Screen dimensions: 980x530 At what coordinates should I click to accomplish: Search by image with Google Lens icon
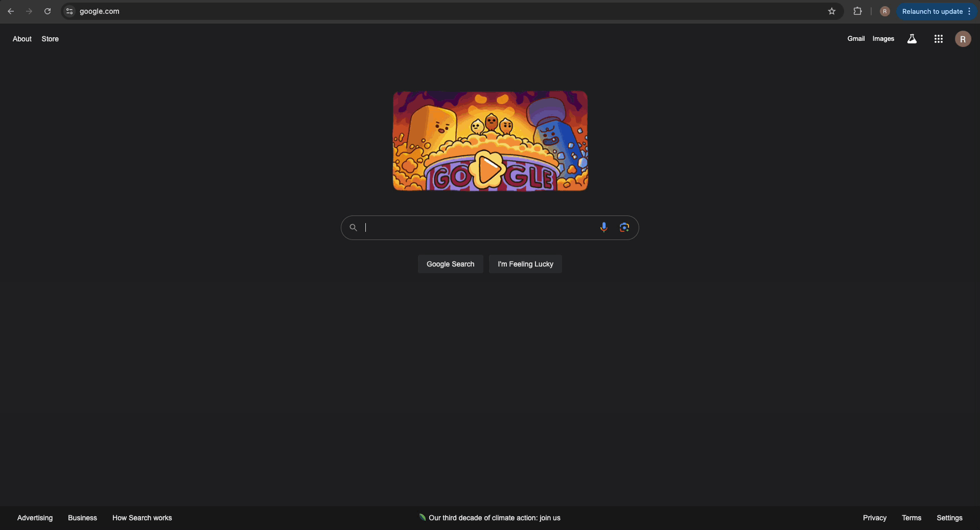coord(624,227)
